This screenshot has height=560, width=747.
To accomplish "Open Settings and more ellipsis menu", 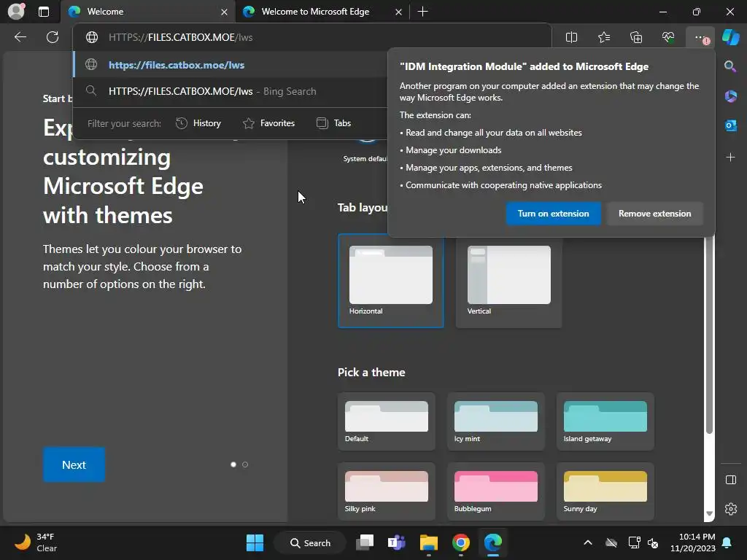I will [700, 37].
